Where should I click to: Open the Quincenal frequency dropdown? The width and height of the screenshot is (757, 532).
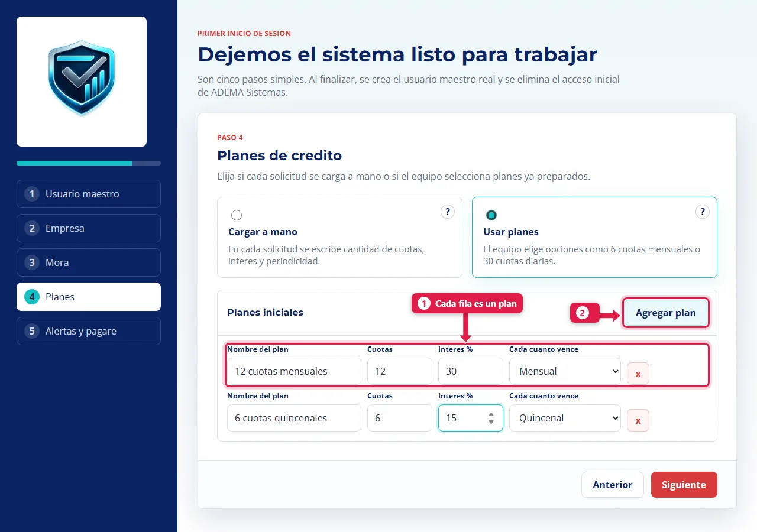(x=565, y=418)
